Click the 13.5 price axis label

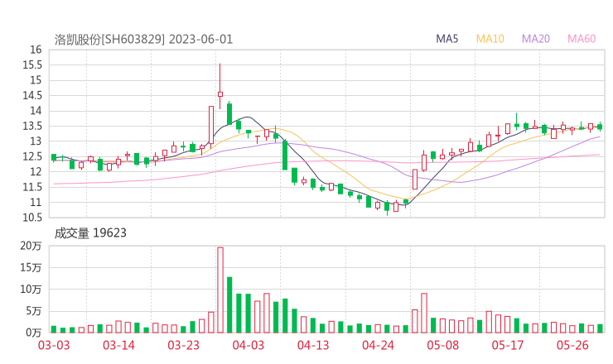click(x=32, y=126)
